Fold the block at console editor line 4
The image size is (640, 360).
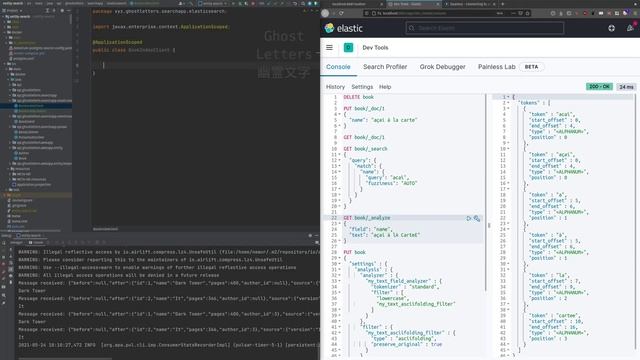(x=339, y=114)
